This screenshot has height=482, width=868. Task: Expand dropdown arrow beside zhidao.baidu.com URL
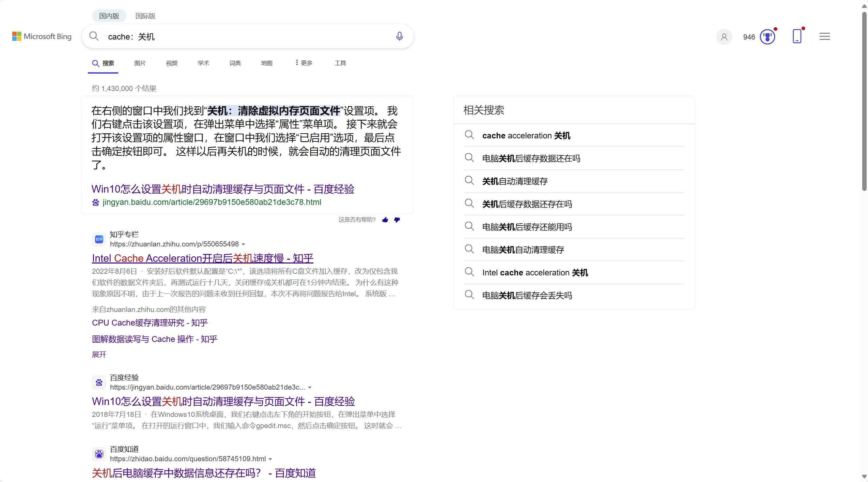(270, 459)
